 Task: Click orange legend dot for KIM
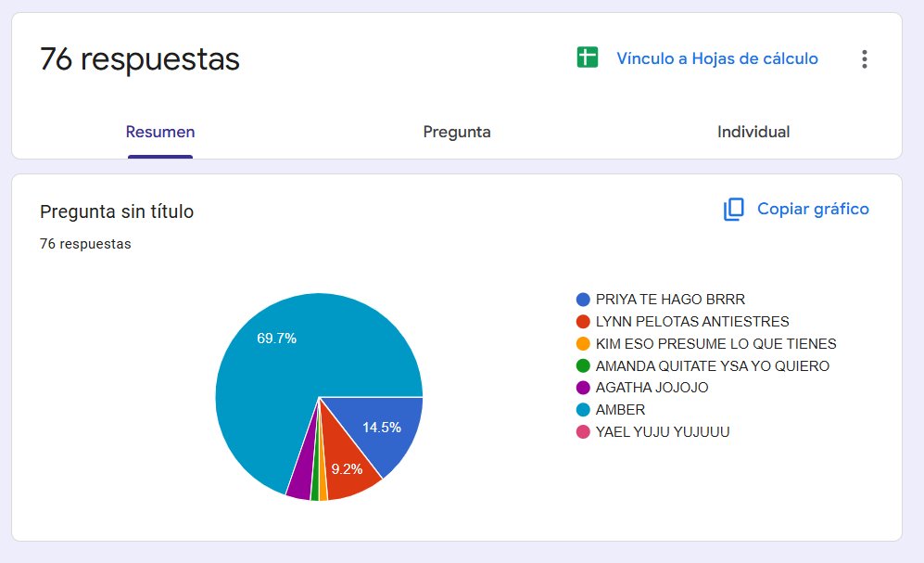point(583,344)
